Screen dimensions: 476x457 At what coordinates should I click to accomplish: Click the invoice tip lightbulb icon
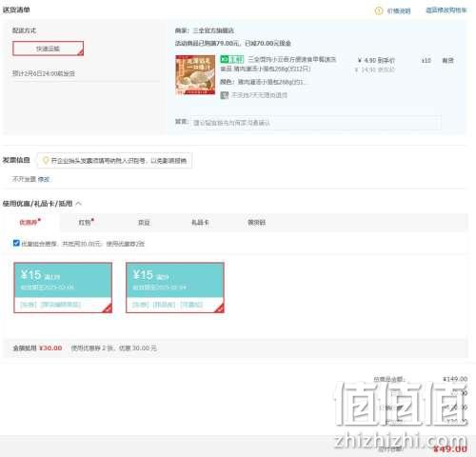pyautogui.click(x=46, y=161)
